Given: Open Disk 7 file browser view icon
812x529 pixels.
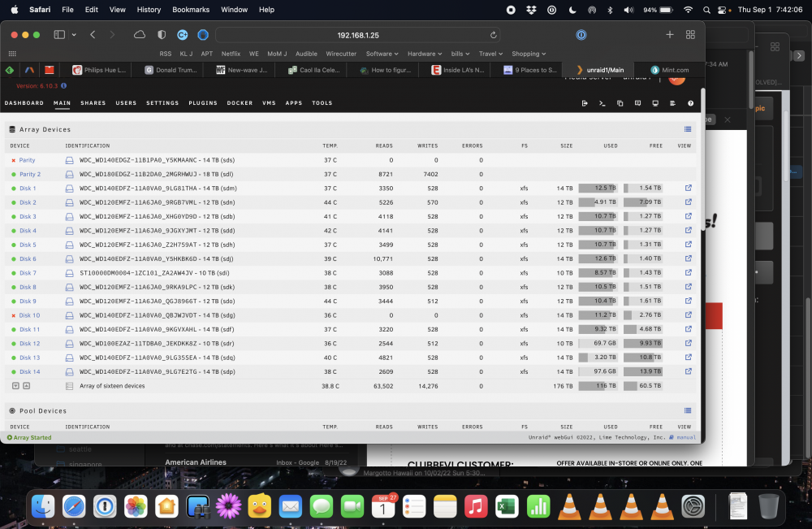Looking at the screenshot, I should click(689, 272).
